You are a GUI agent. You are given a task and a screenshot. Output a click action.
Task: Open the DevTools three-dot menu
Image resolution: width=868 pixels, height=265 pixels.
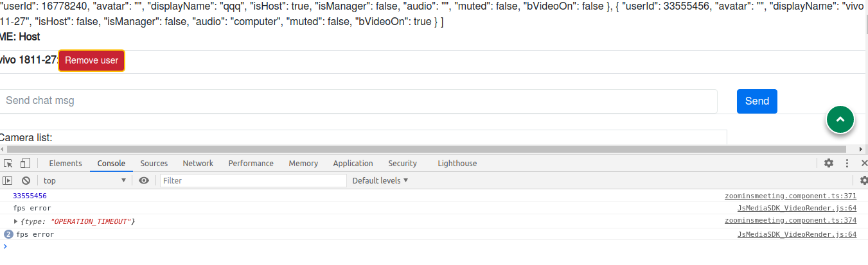pyautogui.click(x=847, y=164)
